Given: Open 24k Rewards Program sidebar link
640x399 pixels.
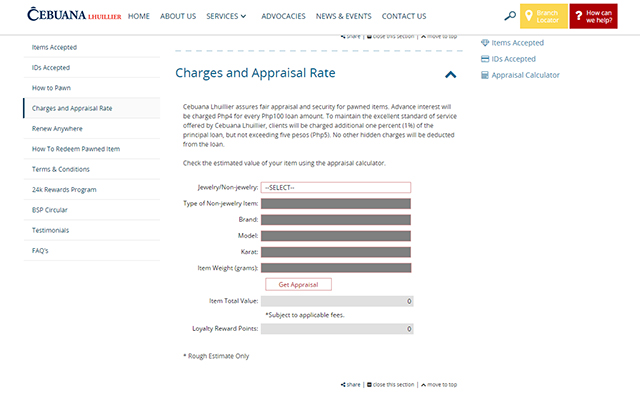Looking at the screenshot, I should click(x=92, y=190).
